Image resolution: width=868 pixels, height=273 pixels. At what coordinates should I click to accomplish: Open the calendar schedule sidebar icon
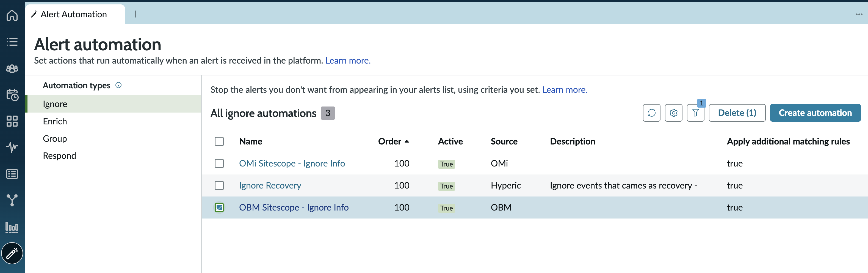tap(12, 95)
